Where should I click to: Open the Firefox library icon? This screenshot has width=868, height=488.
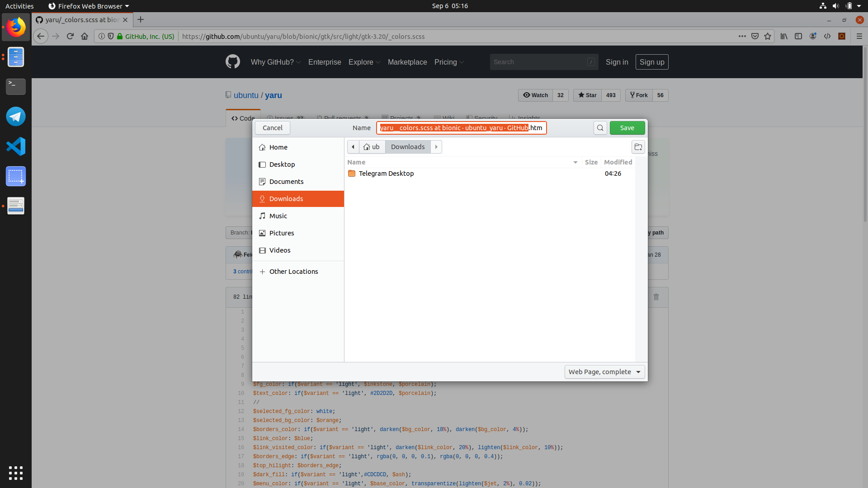(x=784, y=36)
